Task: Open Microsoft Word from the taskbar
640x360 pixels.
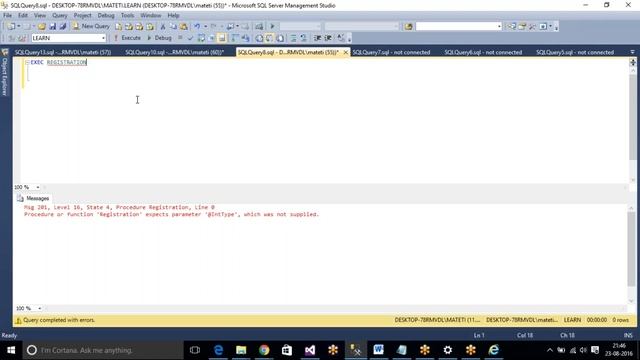Action: [378, 350]
